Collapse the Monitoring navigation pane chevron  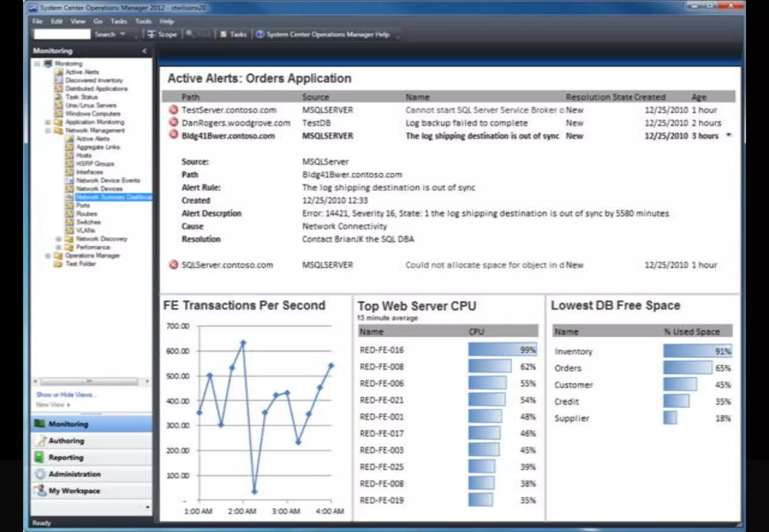[145, 51]
